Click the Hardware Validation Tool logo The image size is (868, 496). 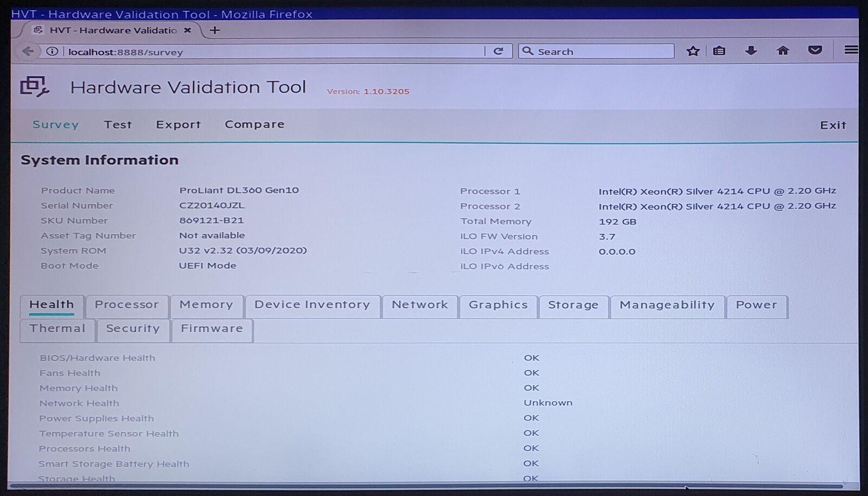coord(34,87)
